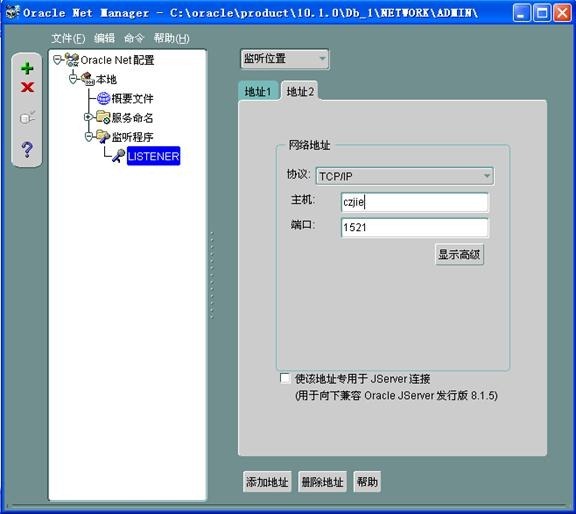
Task: Click the 显示高级 button
Action: [459, 254]
